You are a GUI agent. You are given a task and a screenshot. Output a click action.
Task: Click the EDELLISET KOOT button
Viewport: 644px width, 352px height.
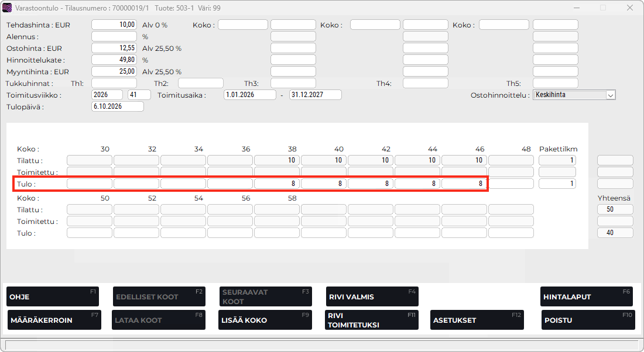point(159,296)
